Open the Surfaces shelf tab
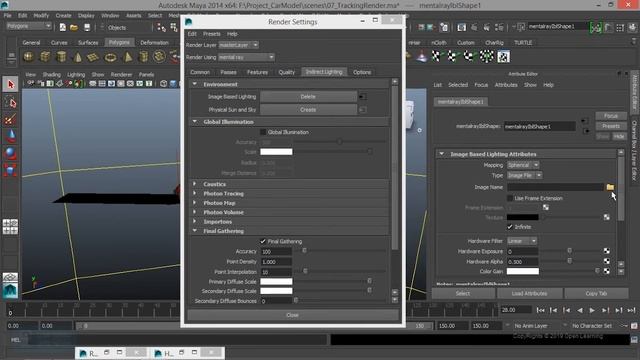Viewport: 640px width, 360px height. point(88,42)
